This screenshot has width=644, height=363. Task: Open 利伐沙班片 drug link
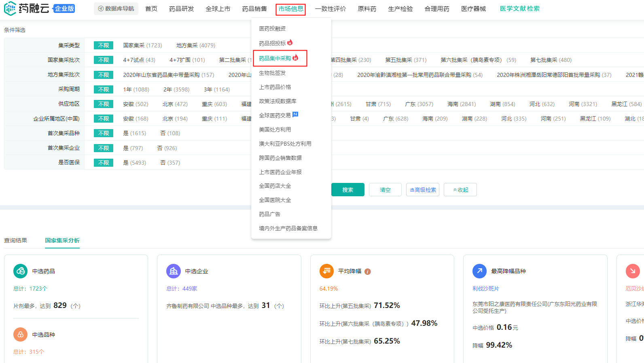pyautogui.click(x=486, y=289)
